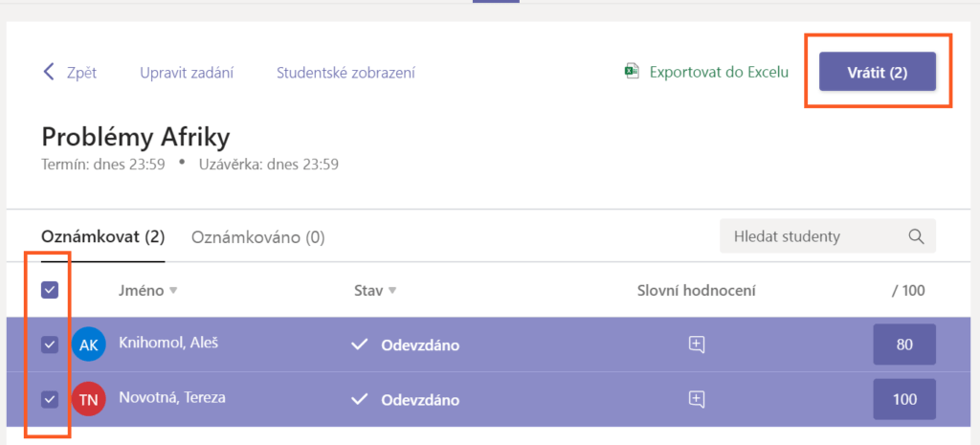Click TN avatar of Tereza Novotná
Screen dimensions: 980x445
tap(88, 399)
